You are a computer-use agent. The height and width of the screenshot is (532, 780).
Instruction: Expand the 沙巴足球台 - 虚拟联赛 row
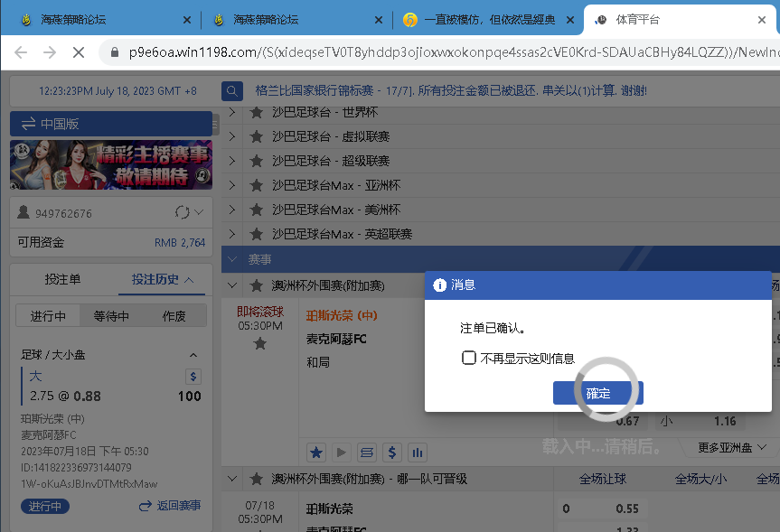231,136
